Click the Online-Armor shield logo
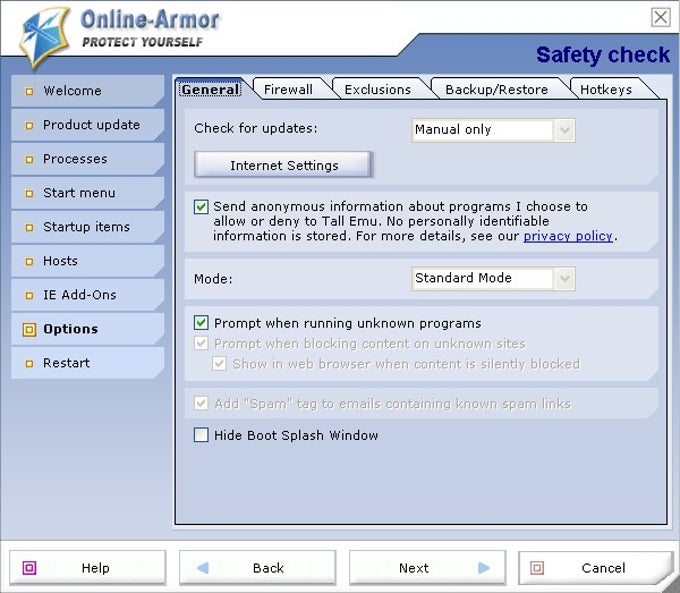This screenshot has width=680, height=593. click(x=45, y=37)
